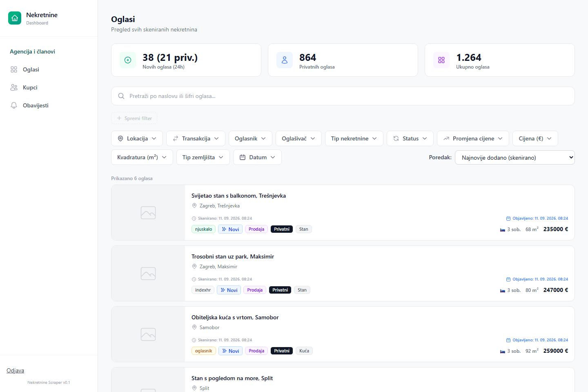Click the clock icon on the Trešnjevka listing
The height and width of the screenshot is (392, 588).
[x=194, y=218]
